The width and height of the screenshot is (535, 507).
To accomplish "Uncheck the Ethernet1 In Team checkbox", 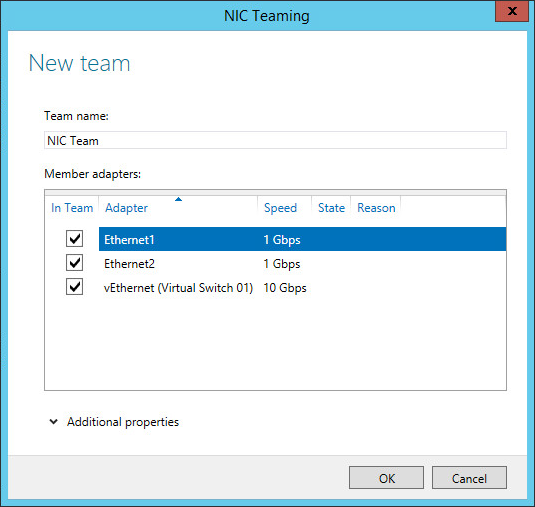I will (74, 239).
